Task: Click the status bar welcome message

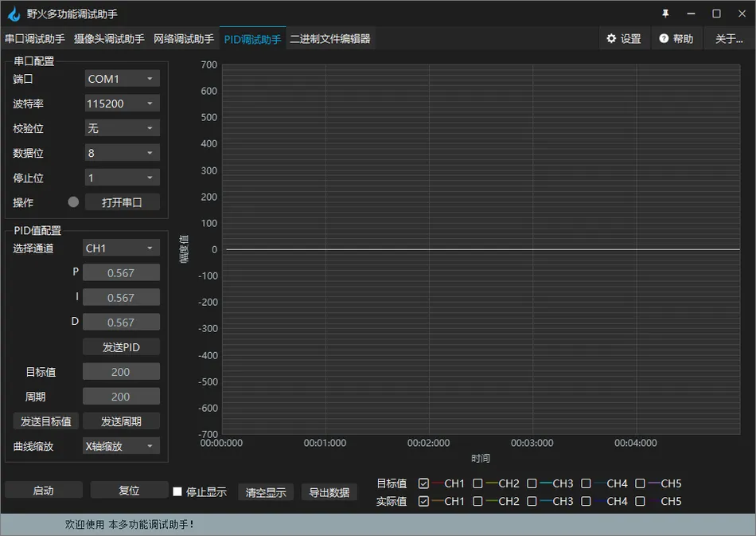Action: coord(129,524)
